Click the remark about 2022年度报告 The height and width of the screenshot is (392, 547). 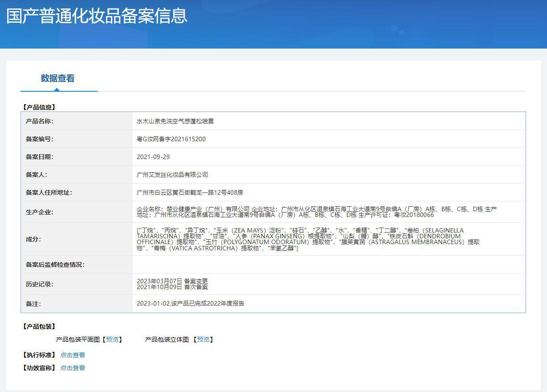pos(190,303)
